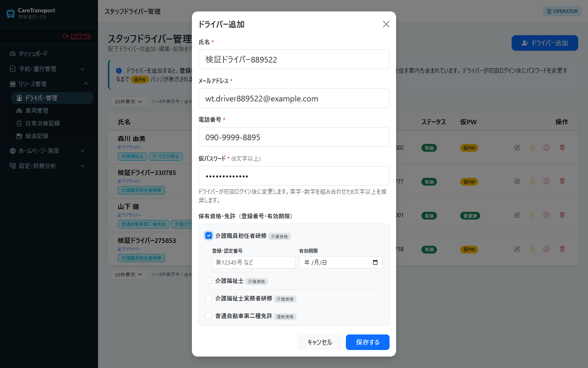Click the disable icon for 山下 健
This screenshot has height=368, width=588.
click(x=546, y=215)
